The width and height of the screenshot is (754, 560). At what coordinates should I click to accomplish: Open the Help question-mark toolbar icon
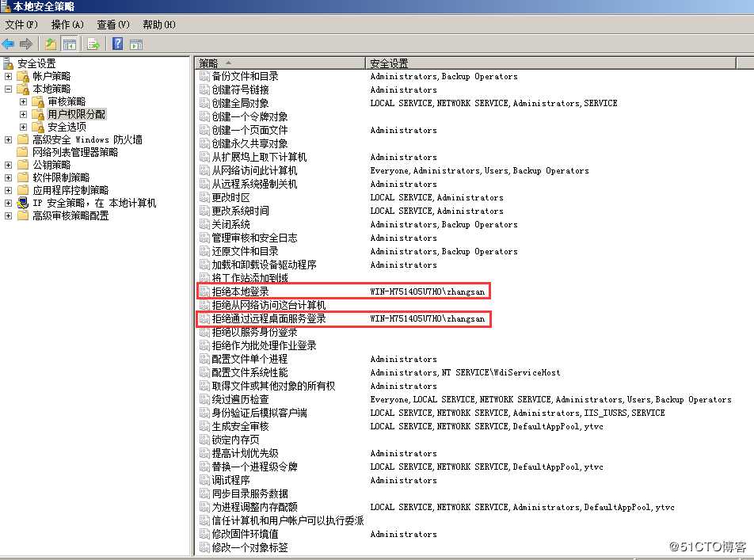coord(117,44)
